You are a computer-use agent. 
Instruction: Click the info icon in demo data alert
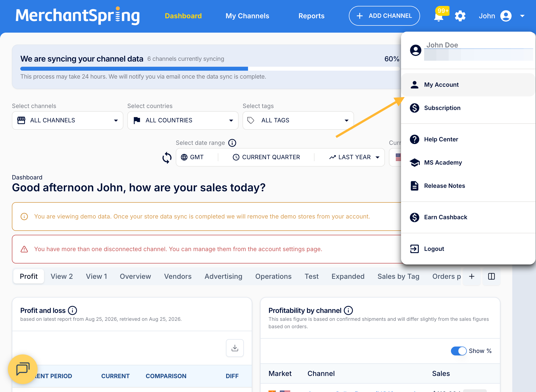point(24,217)
